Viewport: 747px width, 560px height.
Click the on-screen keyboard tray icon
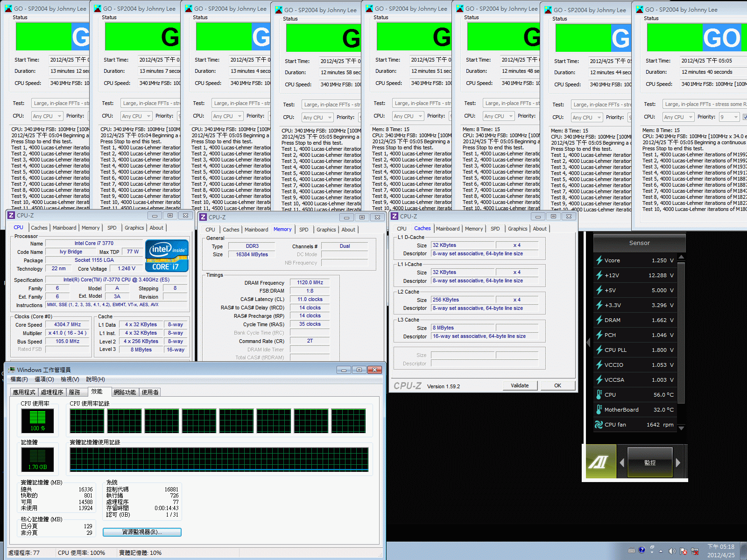click(632, 551)
